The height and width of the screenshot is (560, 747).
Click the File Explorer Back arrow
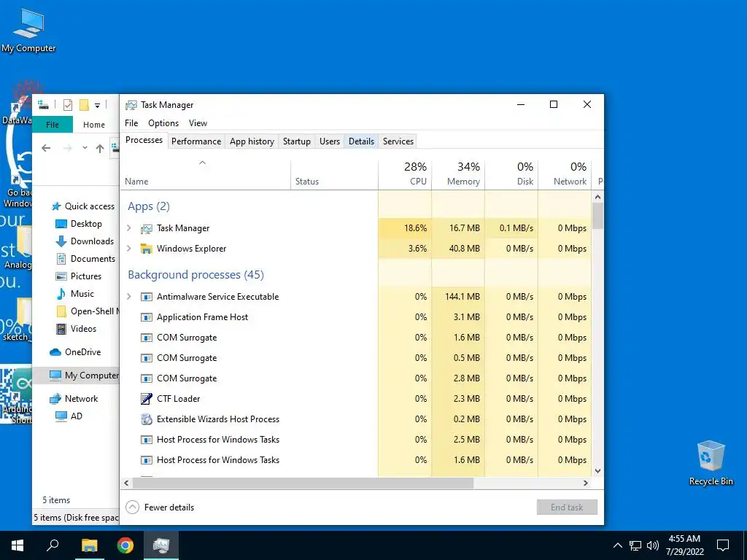46,148
